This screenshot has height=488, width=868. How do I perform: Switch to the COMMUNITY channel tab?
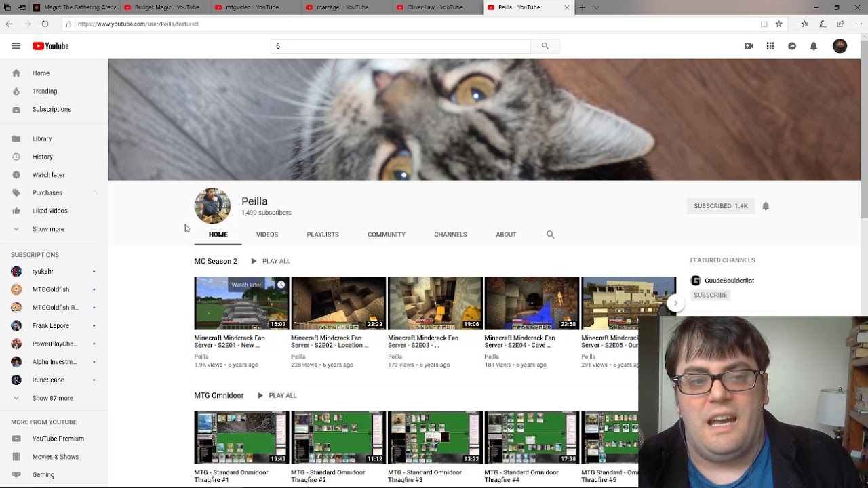387,235
